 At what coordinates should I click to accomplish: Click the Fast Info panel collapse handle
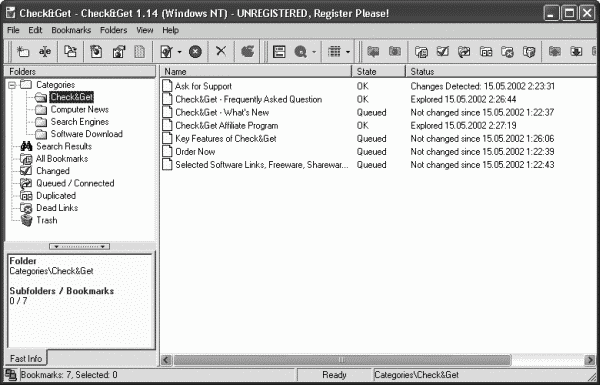coord(80,246)
